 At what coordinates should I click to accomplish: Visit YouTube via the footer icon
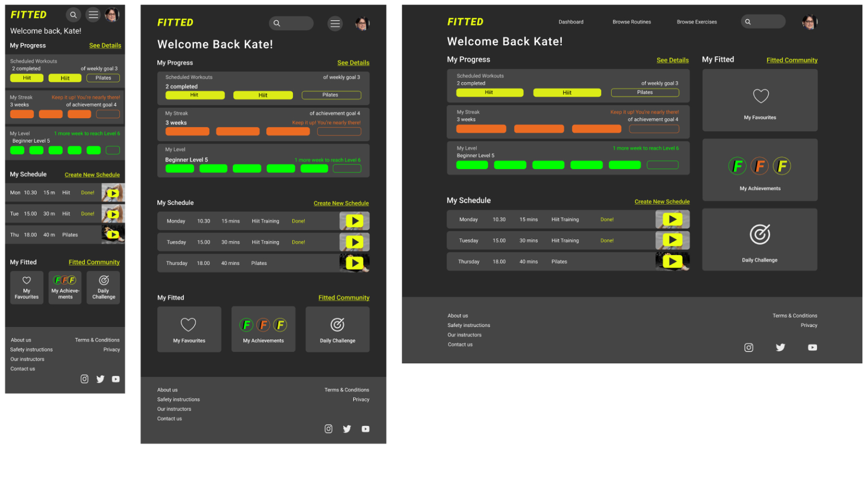pos(812,347)
